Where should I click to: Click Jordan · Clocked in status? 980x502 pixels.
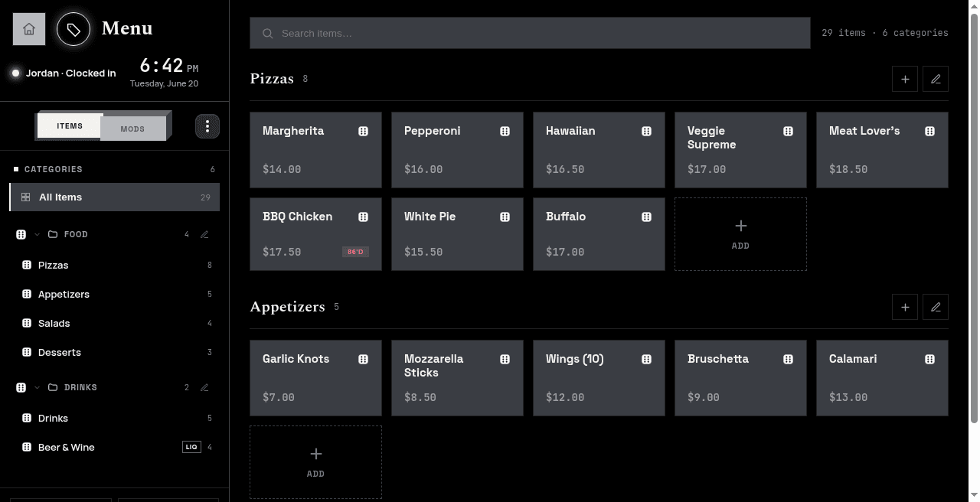tap(70, 73)
